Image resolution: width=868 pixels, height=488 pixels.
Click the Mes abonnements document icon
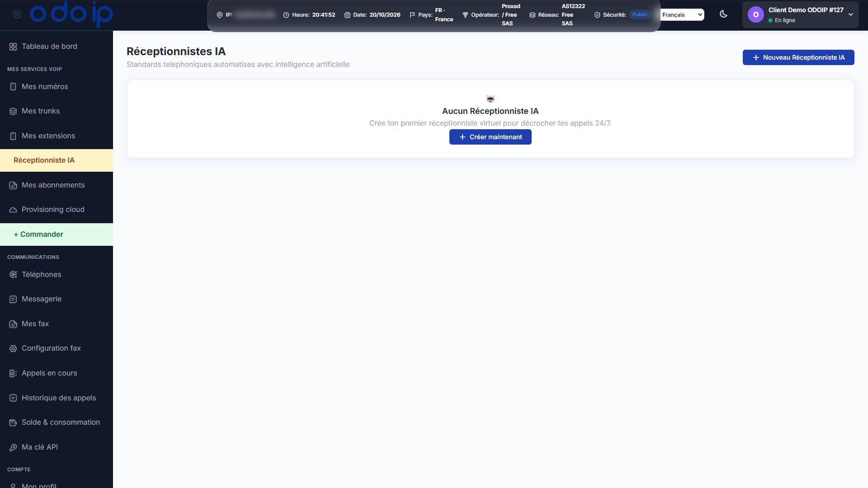click(x=13, y=185)
